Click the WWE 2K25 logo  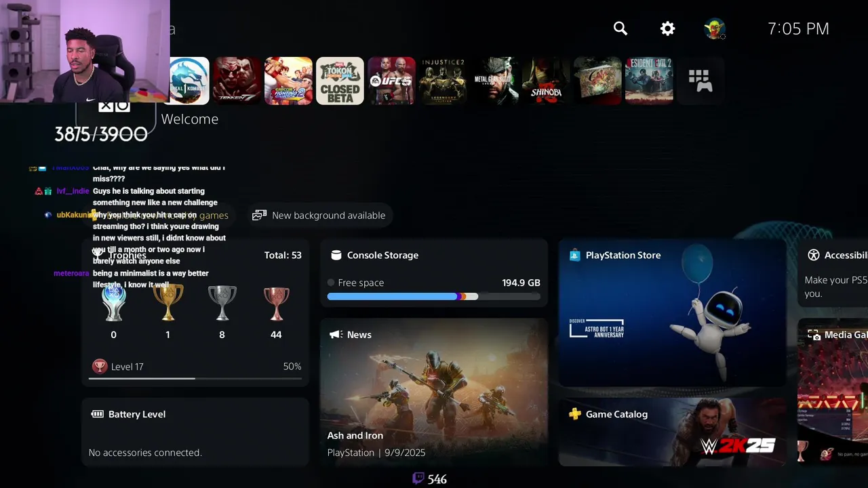[738, 446]
